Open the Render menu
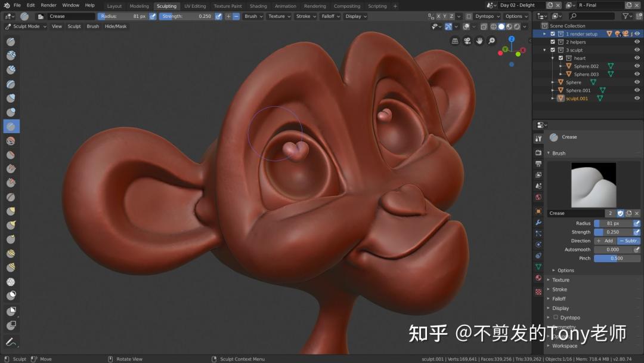 (48, 5)
